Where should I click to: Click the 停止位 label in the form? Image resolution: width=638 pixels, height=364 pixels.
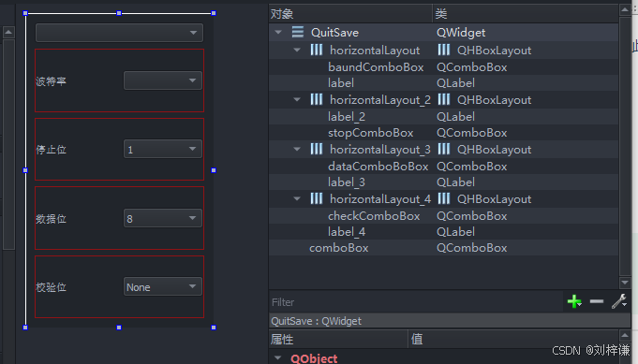point(51,150)
